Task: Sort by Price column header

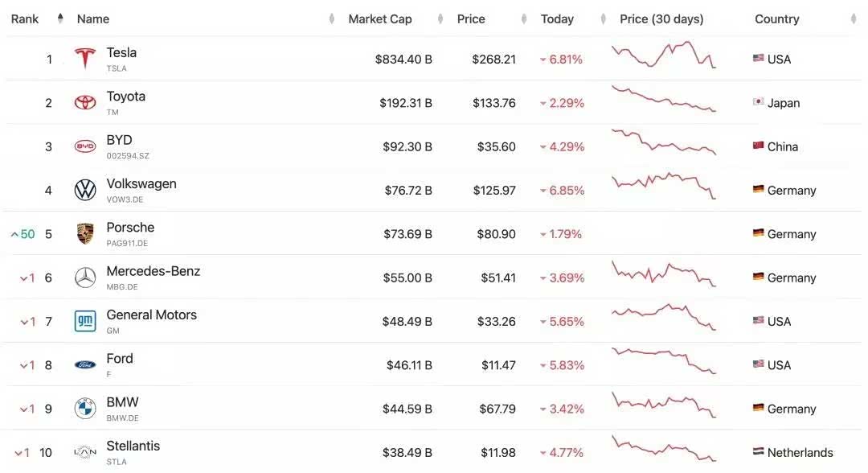Action: point(471,19)
